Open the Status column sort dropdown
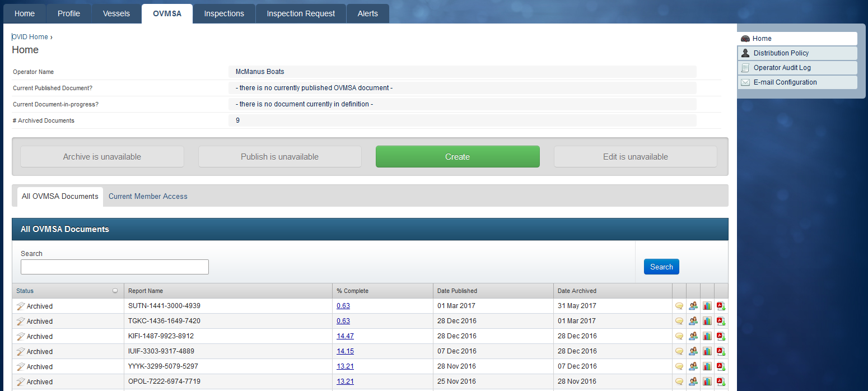Viewport: 868px width, 391px height. coord(115,291)
